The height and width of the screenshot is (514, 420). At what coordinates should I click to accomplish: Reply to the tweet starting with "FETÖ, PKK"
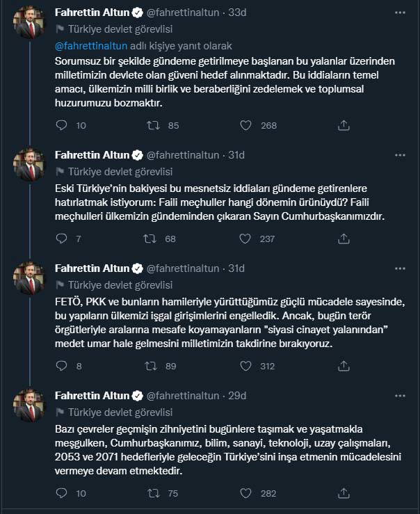62,366
